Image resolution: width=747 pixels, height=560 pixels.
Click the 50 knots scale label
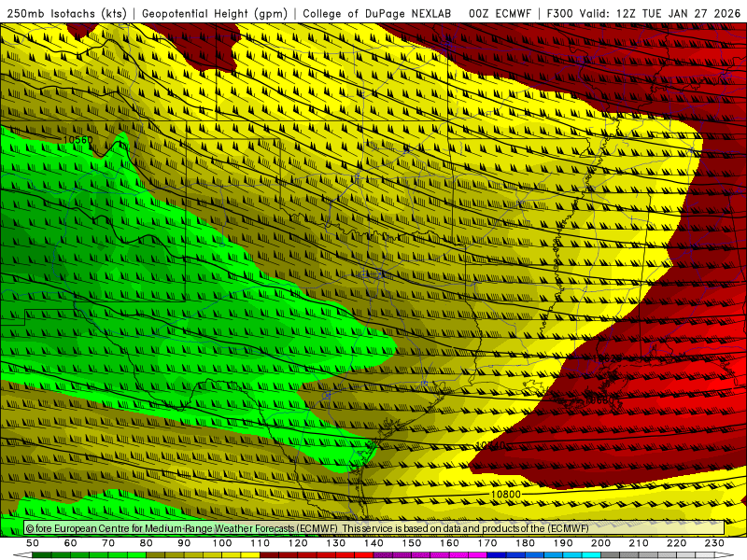[x=33, y=543]
